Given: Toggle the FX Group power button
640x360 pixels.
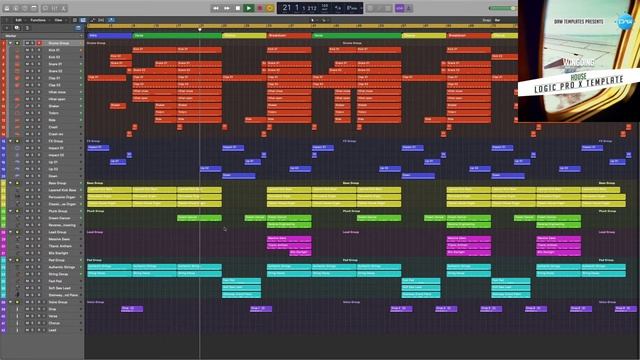Looking at the screenshot, I should tap(17, 141).
